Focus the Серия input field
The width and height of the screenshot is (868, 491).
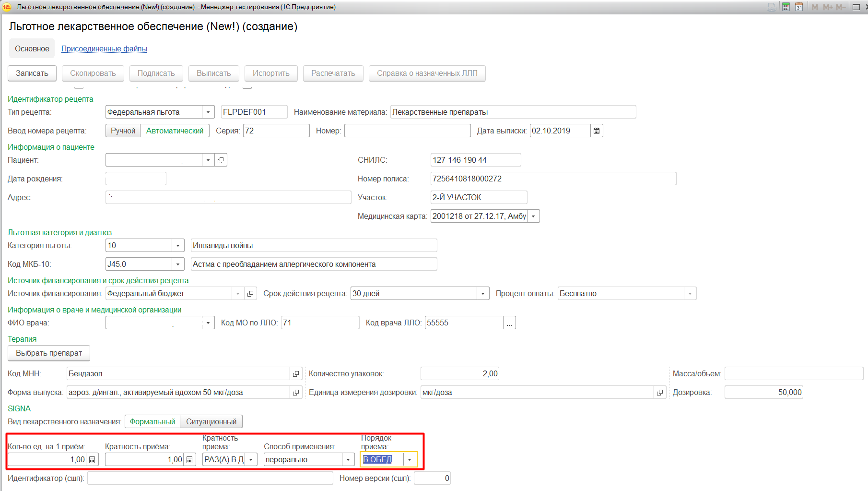click(x=276, y=131)
